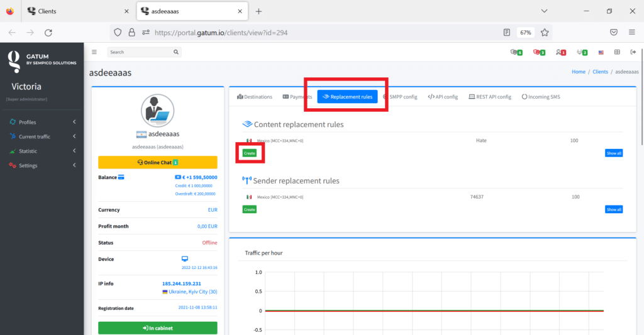Click the 74637 sender rule value

(x=477, y=197)
